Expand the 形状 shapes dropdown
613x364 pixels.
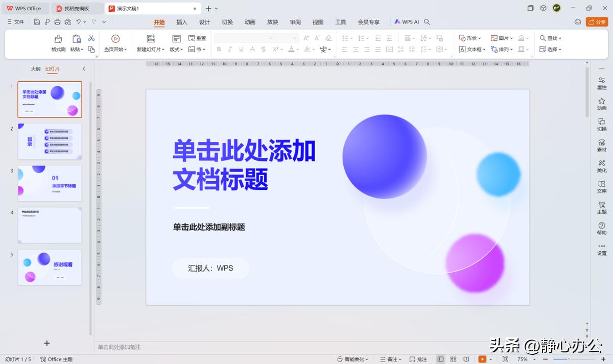[x=468, y=38]
